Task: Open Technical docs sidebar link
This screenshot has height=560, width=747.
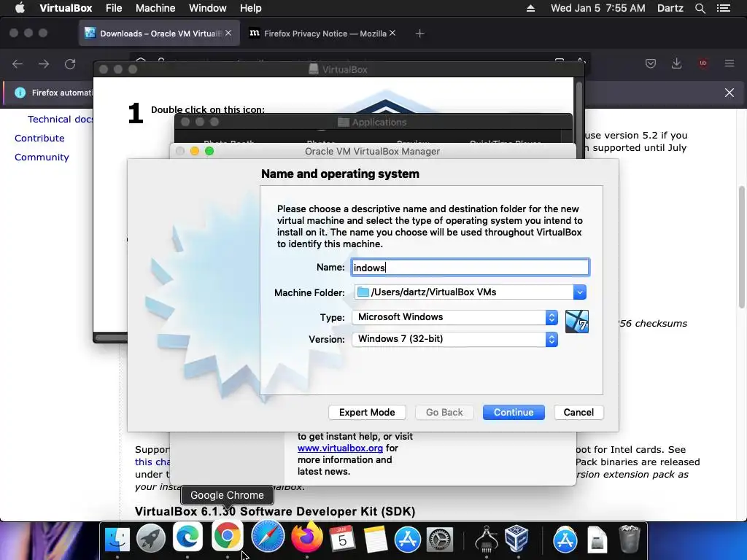Action: 60,119
